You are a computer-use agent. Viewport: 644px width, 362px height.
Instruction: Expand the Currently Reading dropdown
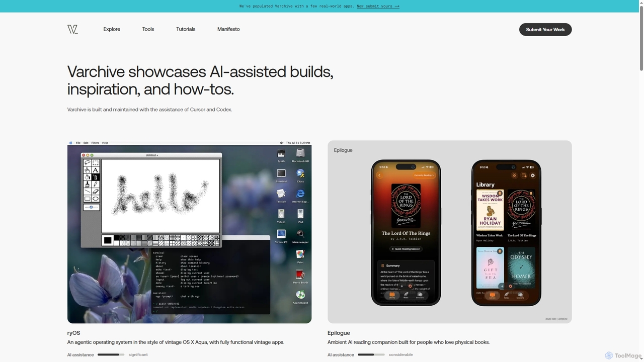[x=424, y=175]
